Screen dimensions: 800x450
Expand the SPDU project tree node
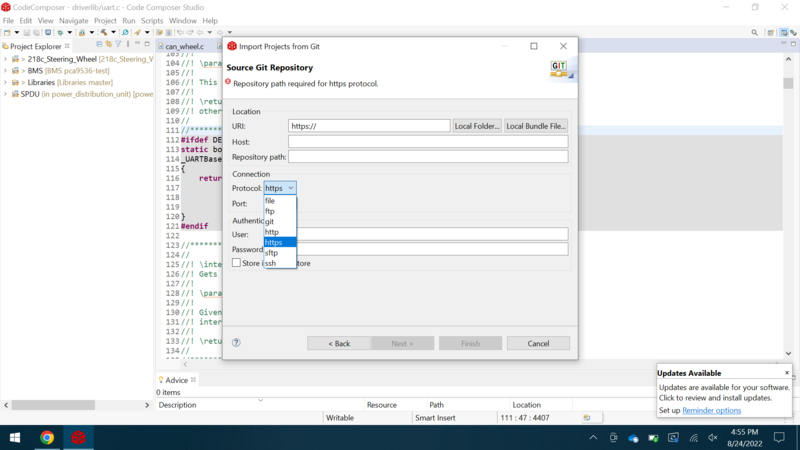6,94
